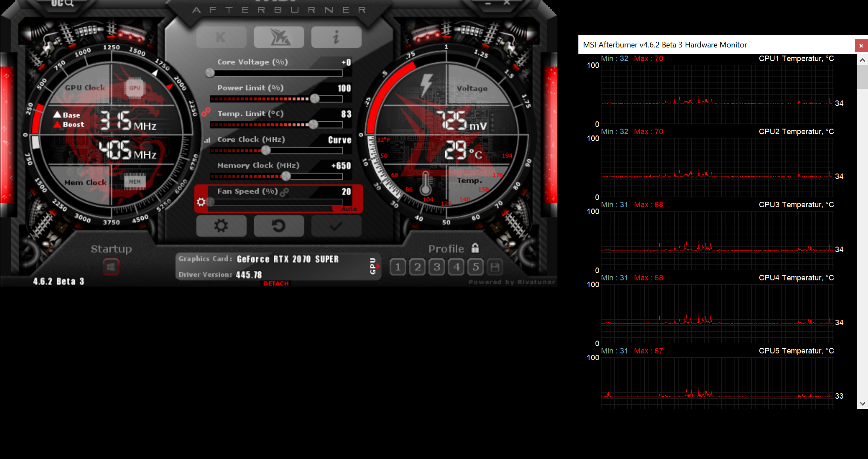The image size is (868, 459).
Task: Click the driver version 445.78 text
Action: (249, 275)
